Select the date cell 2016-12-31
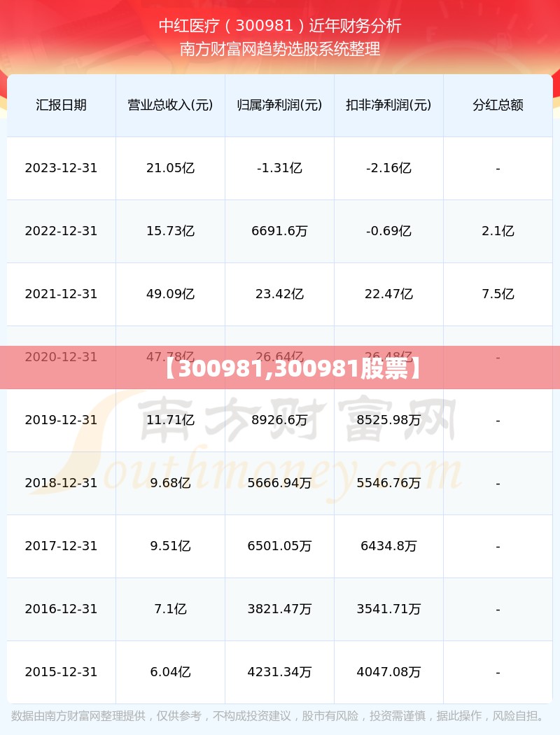 point(62,609)
